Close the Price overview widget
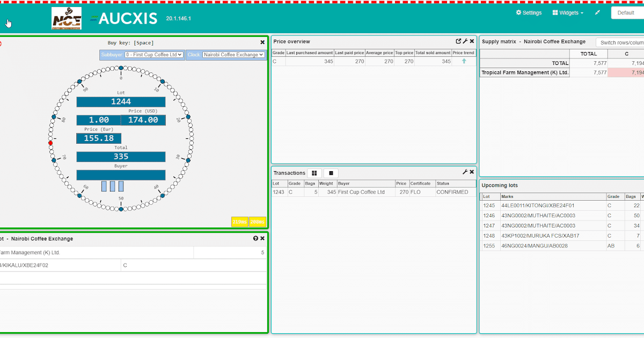644x338 pixels. click(x=472, y=41)
